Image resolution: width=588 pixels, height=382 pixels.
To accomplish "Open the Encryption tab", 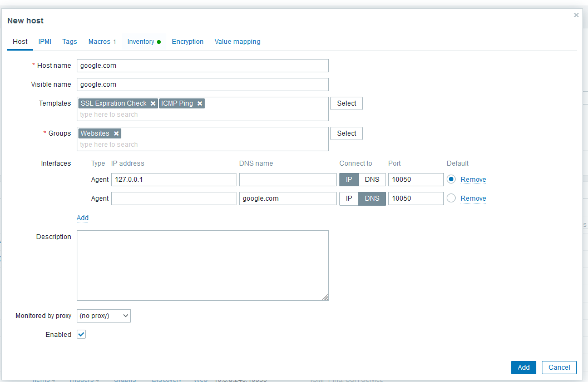I will pyautogui.click(x=187, y=42).
